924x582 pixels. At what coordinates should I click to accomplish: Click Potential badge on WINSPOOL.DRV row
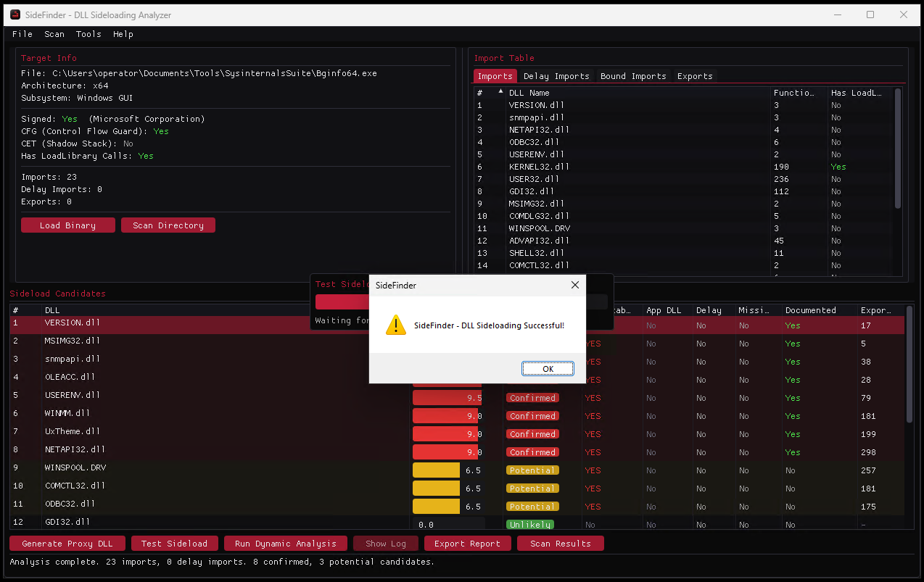click(532, 470)
